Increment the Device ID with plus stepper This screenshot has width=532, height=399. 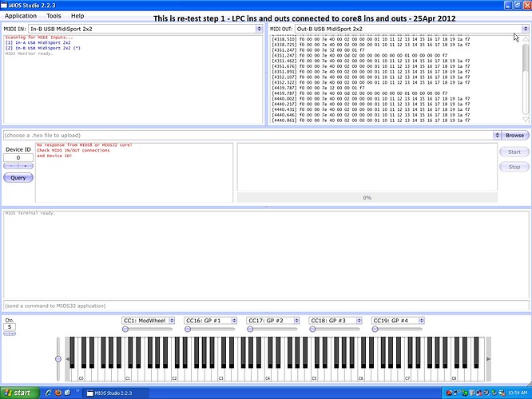(26, 166)
